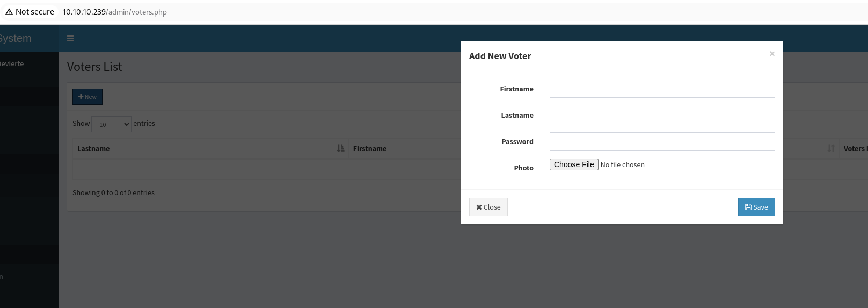Click into the Lastname text field

coord(662,115)
